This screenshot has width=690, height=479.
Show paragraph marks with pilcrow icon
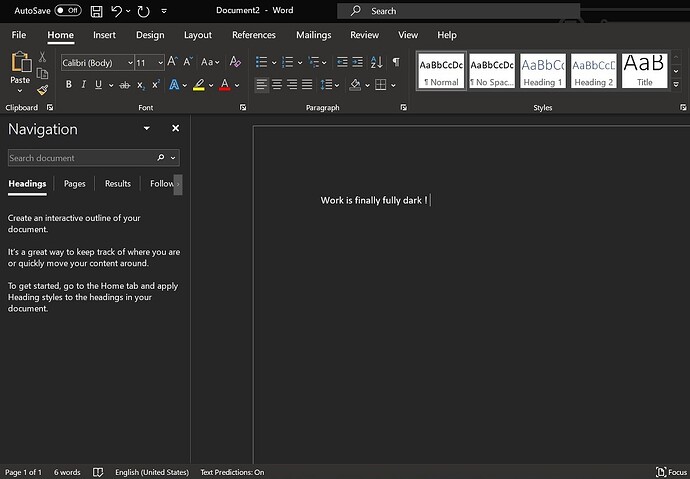(395, 62)
